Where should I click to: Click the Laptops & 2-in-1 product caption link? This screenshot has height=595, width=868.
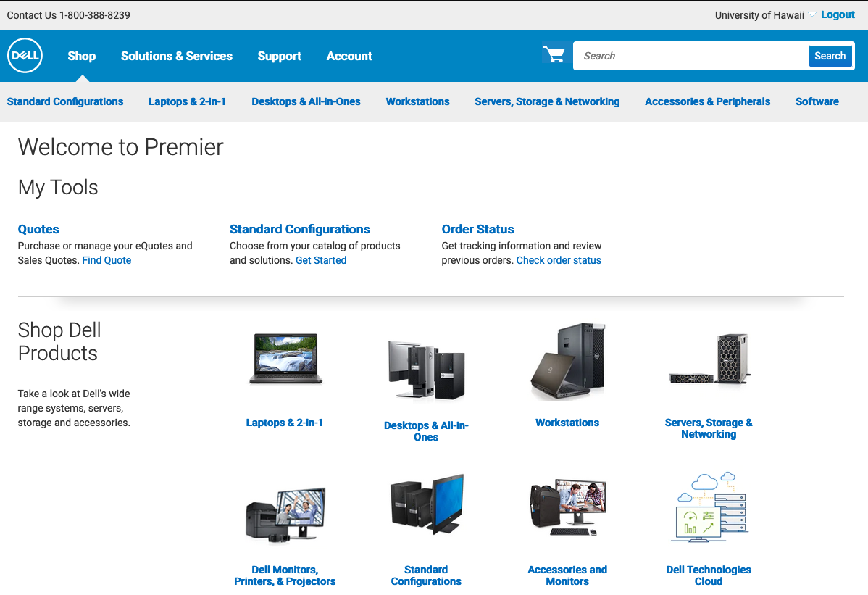pos(285,423)
